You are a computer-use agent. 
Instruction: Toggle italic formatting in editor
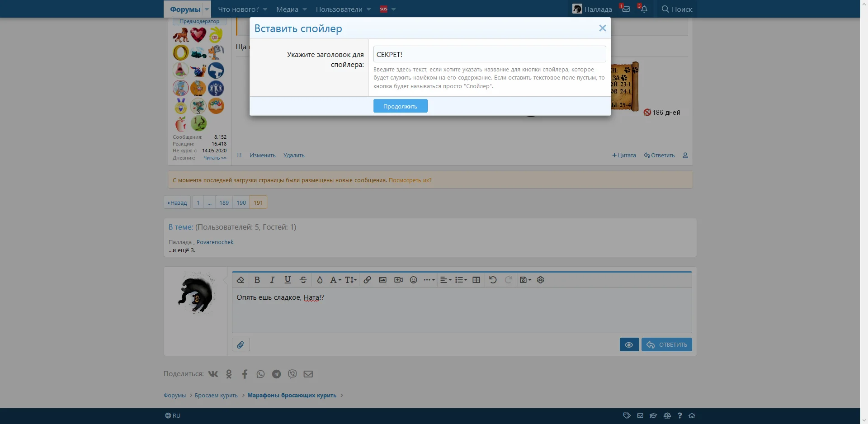point(272,280)
